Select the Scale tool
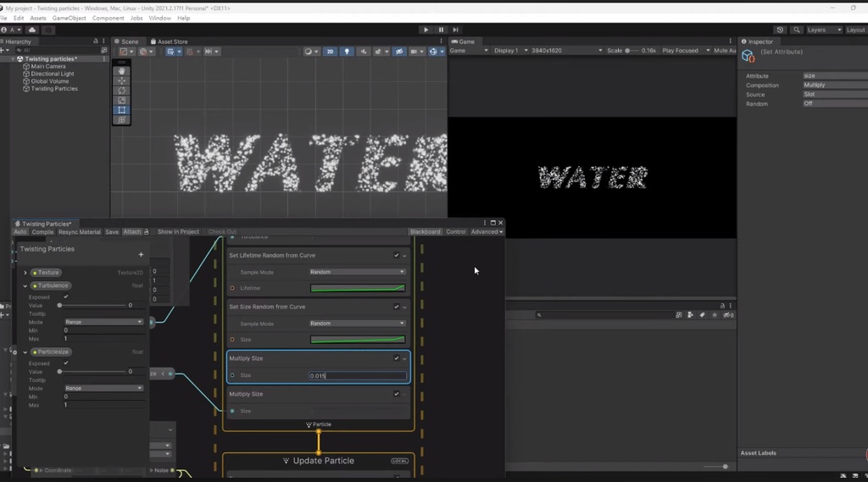The width and height of the screenshot is (868, 482). [x=122, y=100]
